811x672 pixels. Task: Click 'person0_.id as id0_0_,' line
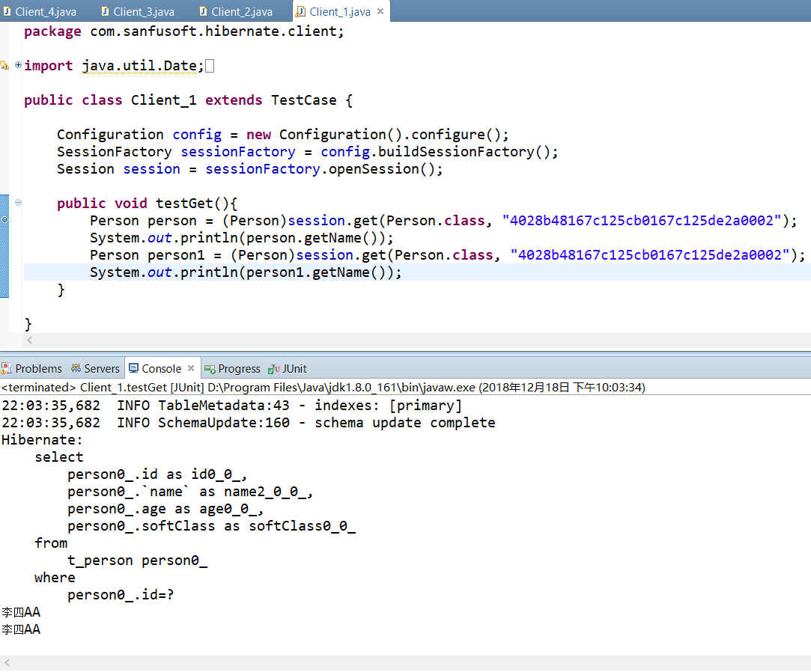click(157, 474)
